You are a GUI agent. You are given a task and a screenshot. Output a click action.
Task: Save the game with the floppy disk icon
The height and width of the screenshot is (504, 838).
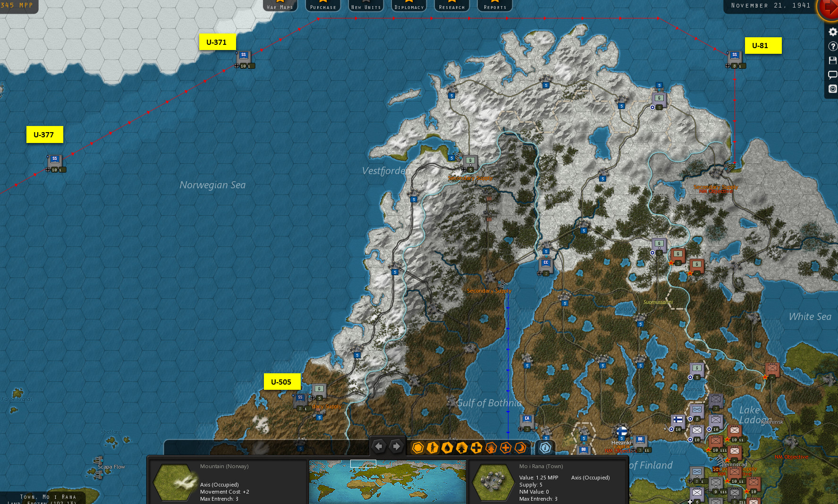point(833,60)
